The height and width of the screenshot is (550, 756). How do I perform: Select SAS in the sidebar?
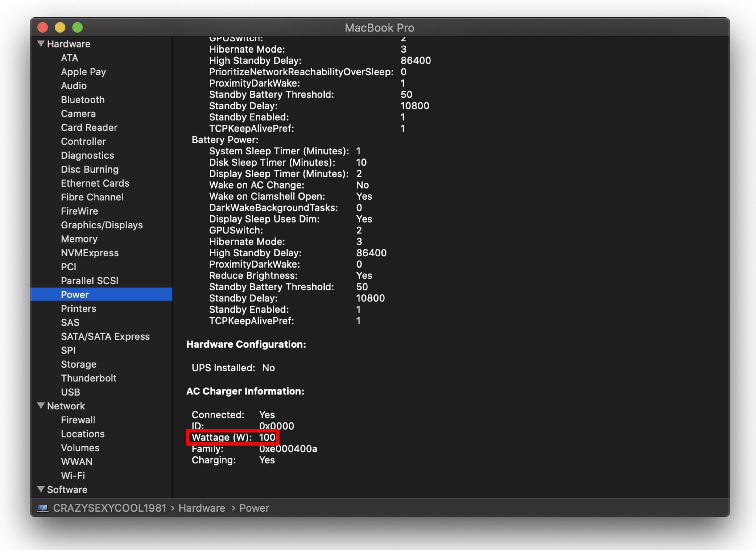(x=70, y=322)
